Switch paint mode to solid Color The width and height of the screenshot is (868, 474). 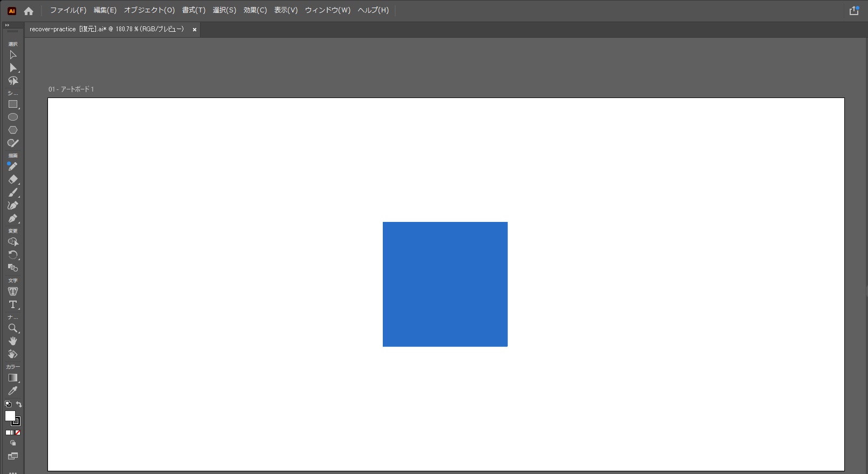point(8,433)
